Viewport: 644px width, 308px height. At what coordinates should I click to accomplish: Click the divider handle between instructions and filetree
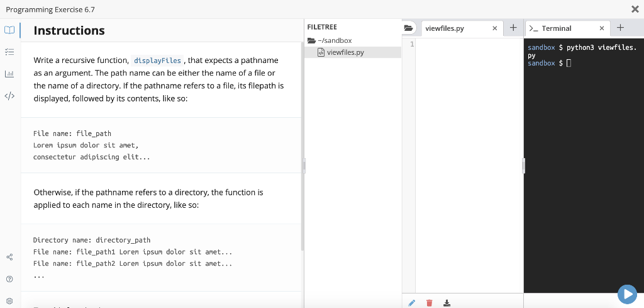304,166
